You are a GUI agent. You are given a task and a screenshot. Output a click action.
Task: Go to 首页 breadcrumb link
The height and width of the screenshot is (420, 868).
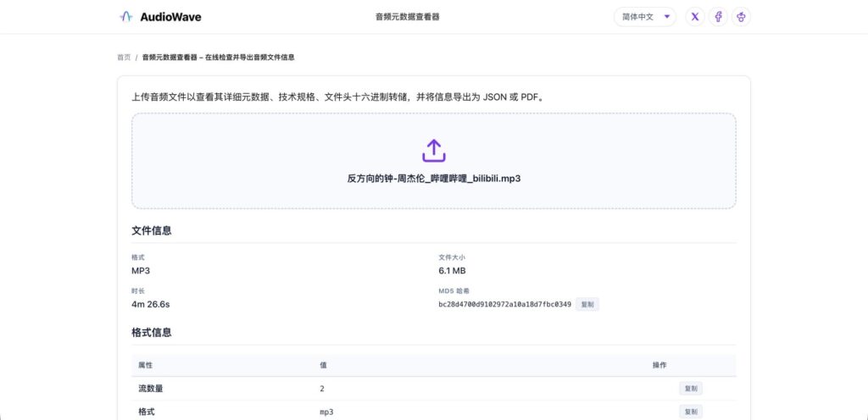[x=124, y=57]
